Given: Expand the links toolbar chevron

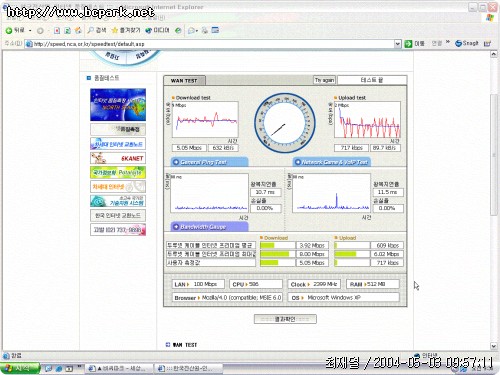Looking at the screenshot, I should (448, 42).
